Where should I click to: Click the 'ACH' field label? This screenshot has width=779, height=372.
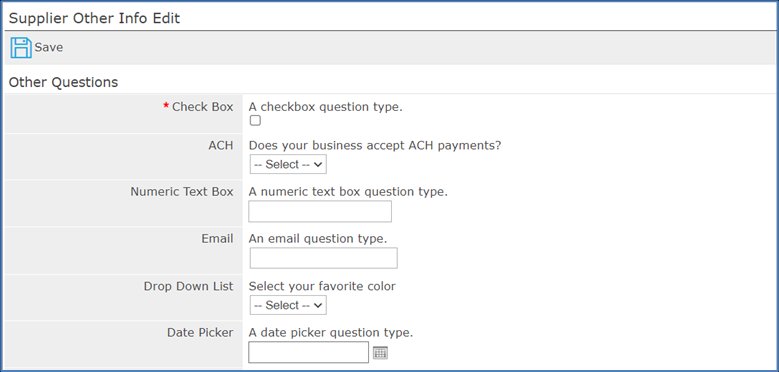[221, 146]
